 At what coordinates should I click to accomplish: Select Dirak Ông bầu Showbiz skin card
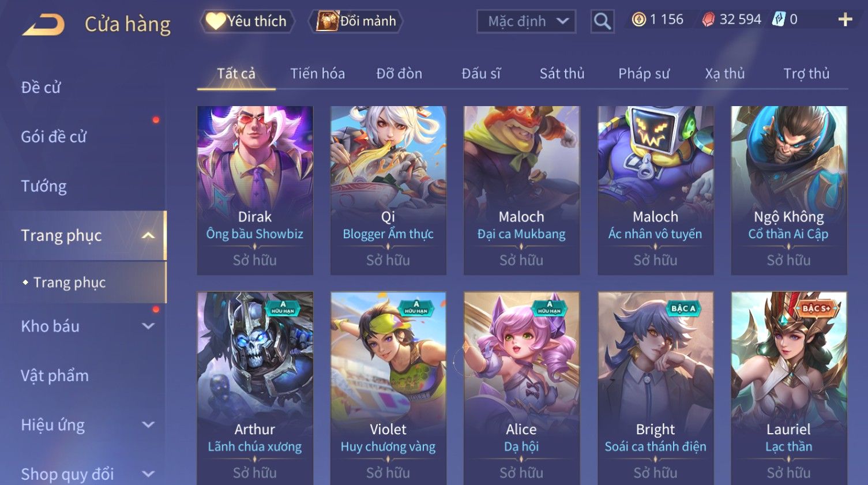[255, 190]
